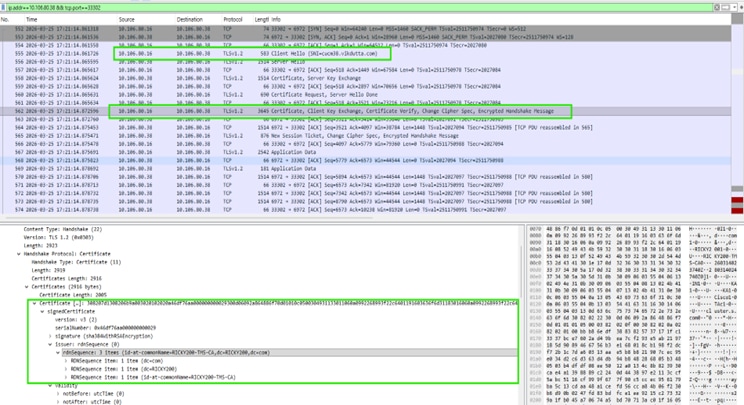Select the Length: 2919 field

point(48,270)
